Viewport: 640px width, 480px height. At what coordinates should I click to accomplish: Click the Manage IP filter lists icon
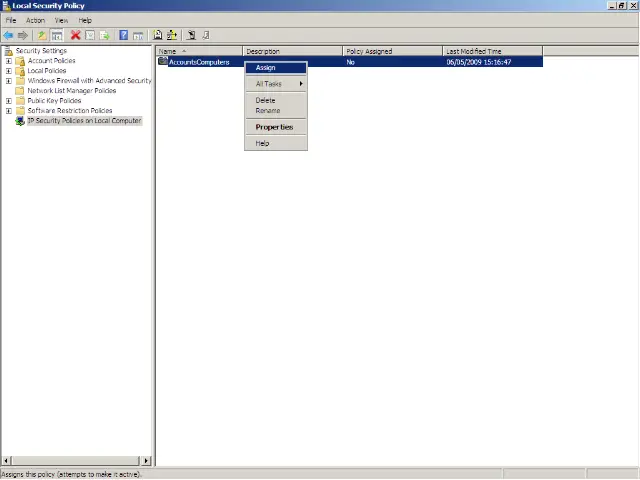(172, 35)
